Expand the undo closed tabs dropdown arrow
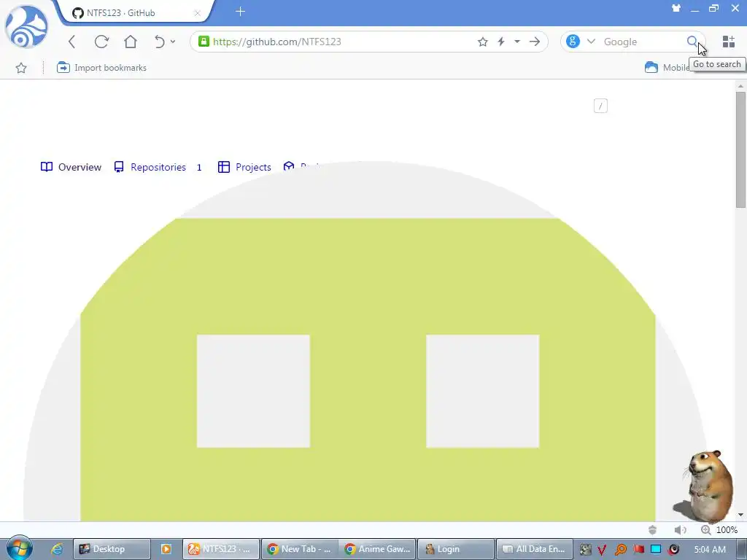 click(x=173, y=42)
